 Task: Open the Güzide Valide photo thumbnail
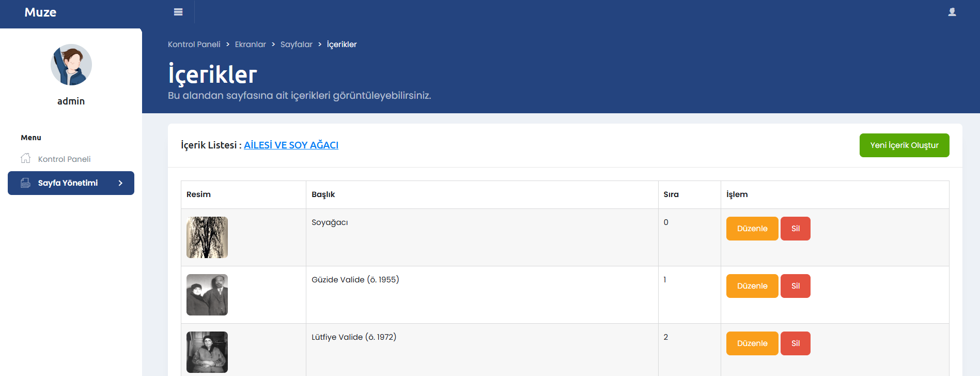207,295
